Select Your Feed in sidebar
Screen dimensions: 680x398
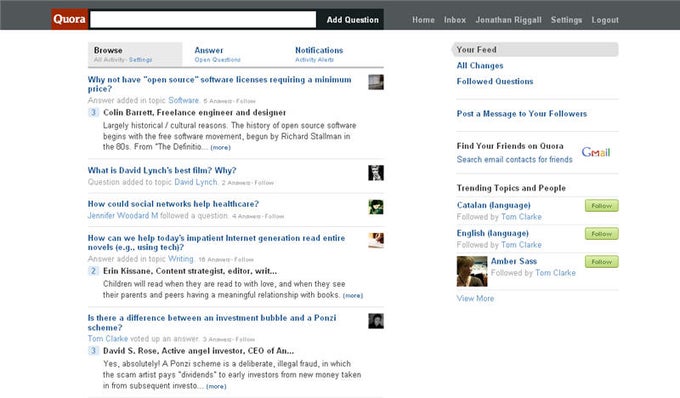(x=535, y=49)
